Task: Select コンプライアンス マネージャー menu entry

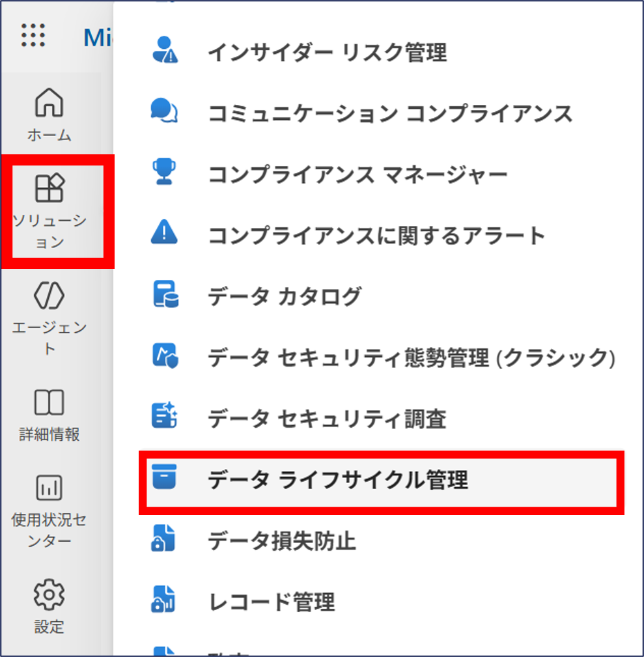Action: [x=358, y=175]
